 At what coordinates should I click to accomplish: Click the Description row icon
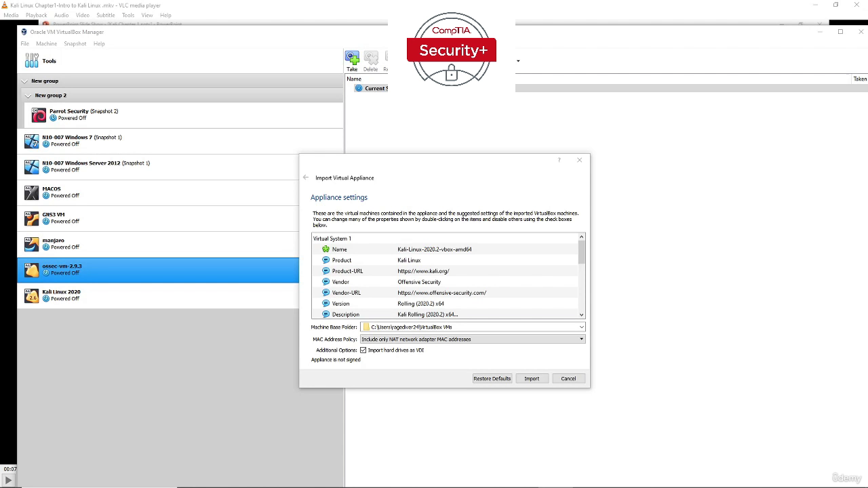[x=325, y=314]
